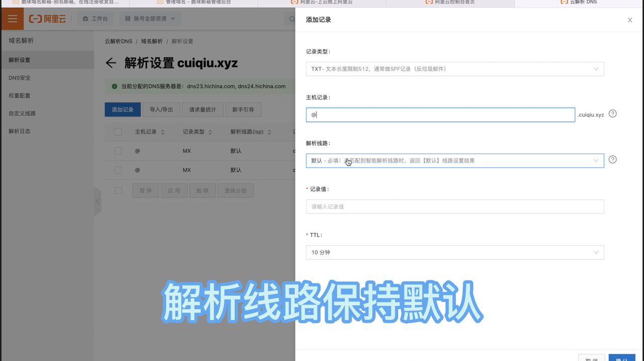644x361 pixels.
Task: Click the 记录值 input field
Action: tap(455, 206)
